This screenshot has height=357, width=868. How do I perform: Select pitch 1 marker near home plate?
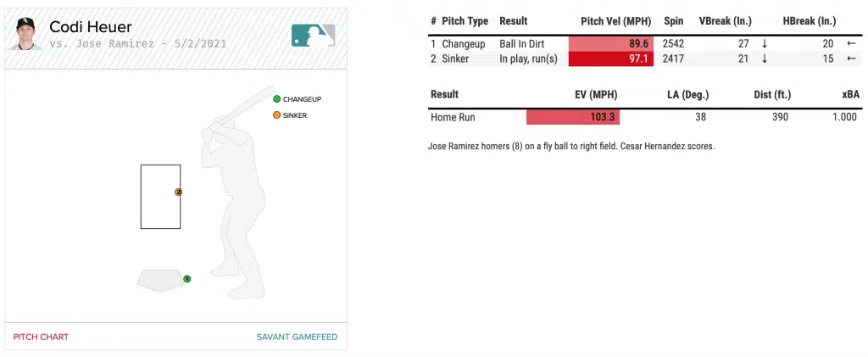pyautogui.click(x=186, y=278)
